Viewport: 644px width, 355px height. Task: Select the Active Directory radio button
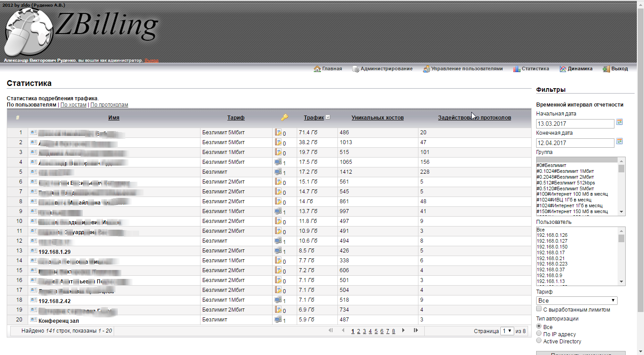pyautogui.click(x=539, y=341)
